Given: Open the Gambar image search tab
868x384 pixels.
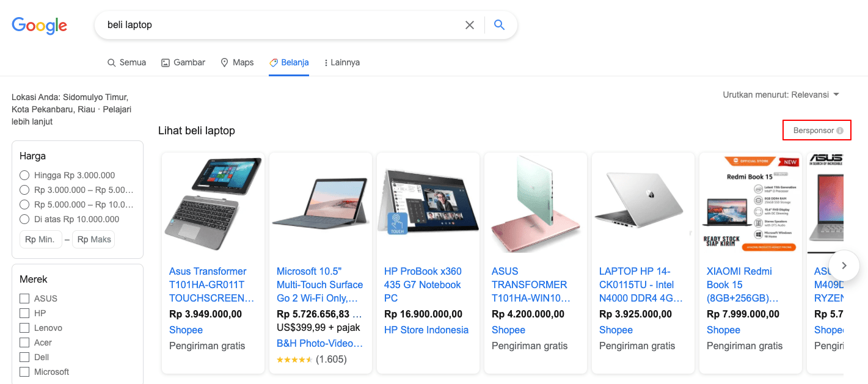Looking at the screenshot, I should 183,62.
